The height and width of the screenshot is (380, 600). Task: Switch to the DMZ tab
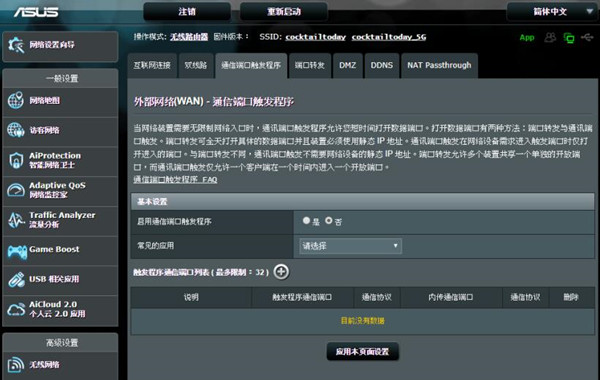pyautogui.click(x=347, y=65)
